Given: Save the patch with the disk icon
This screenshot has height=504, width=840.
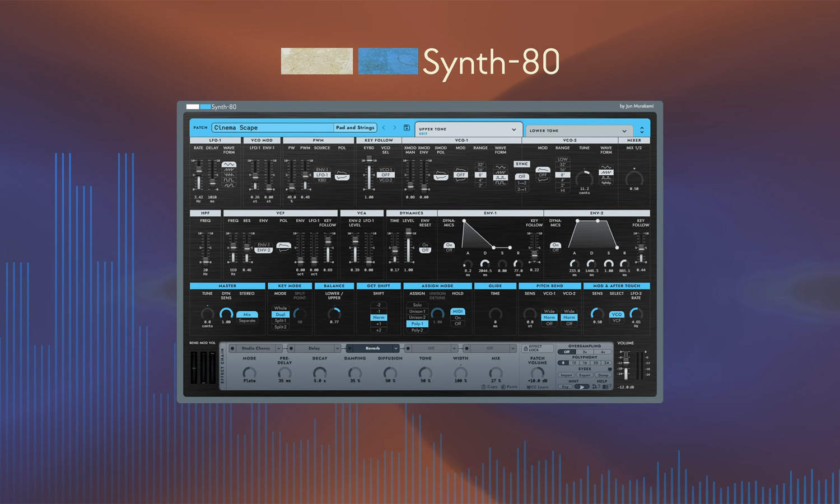Looking at the screenshot, I should [407, 128].
